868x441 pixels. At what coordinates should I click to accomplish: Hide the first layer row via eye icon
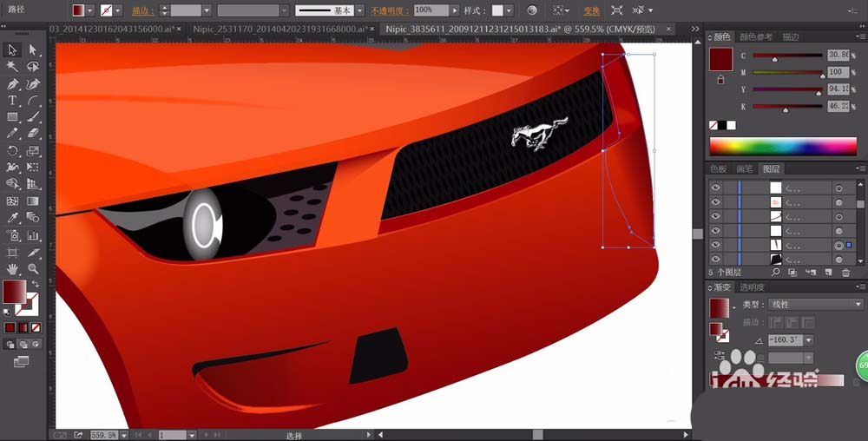point(715,188)
